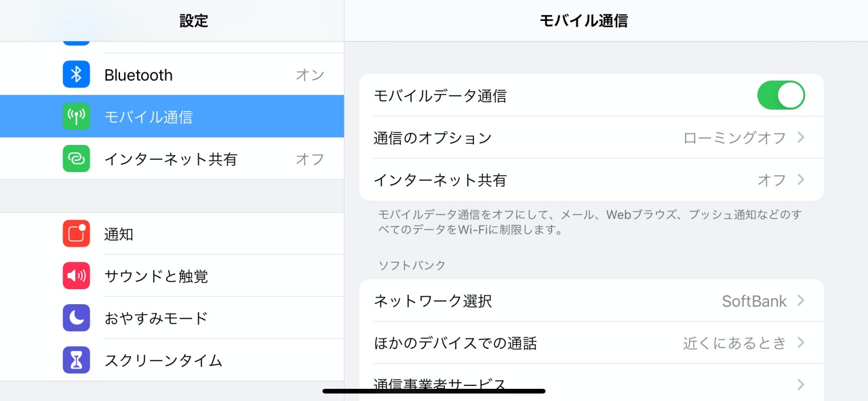Tap the sound and haptics speaker icon

point(77,276)
